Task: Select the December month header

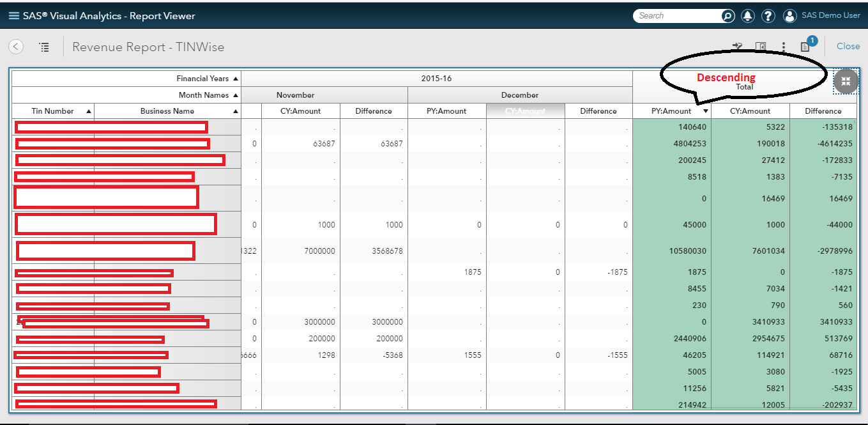Action: pyautogui.click(x=520, y=95)
